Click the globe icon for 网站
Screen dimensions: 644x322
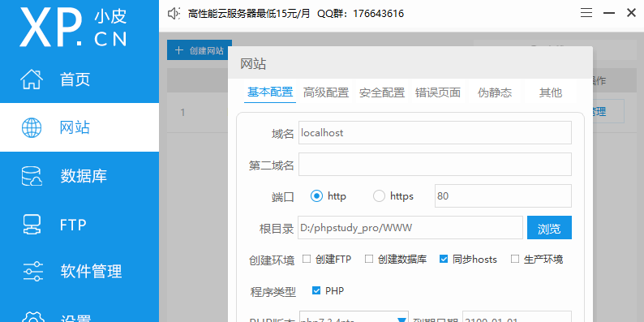[32, 127]
